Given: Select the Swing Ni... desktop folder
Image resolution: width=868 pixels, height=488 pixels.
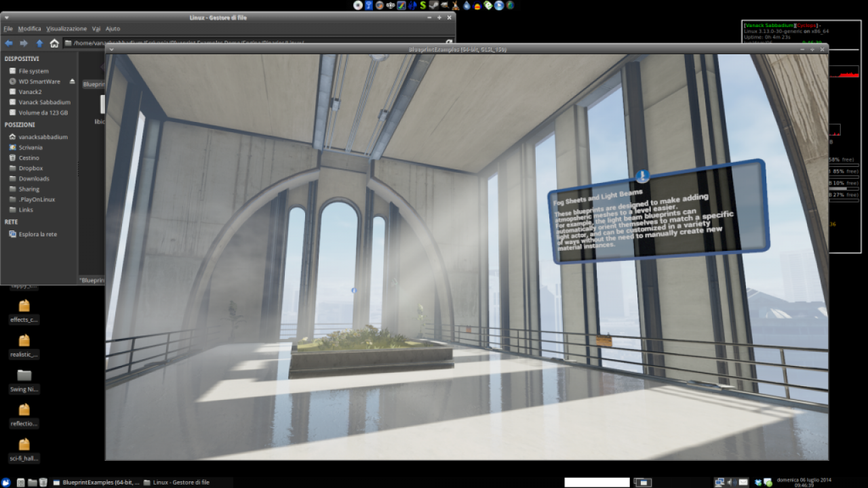Looking at the screenshot, I should pyautogui.click(x=24, y=381).
